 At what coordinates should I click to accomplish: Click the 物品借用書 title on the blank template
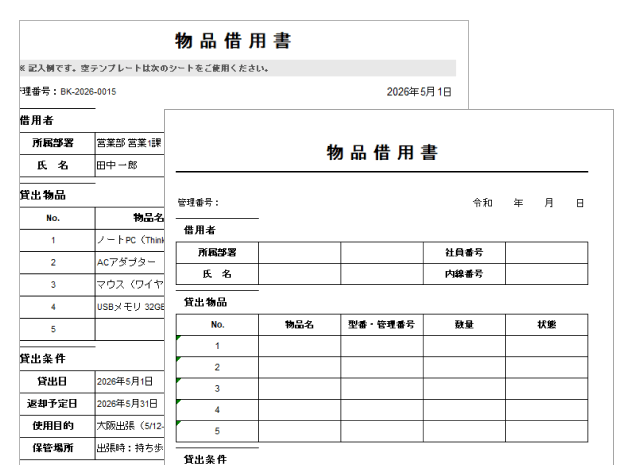point(382,153)
